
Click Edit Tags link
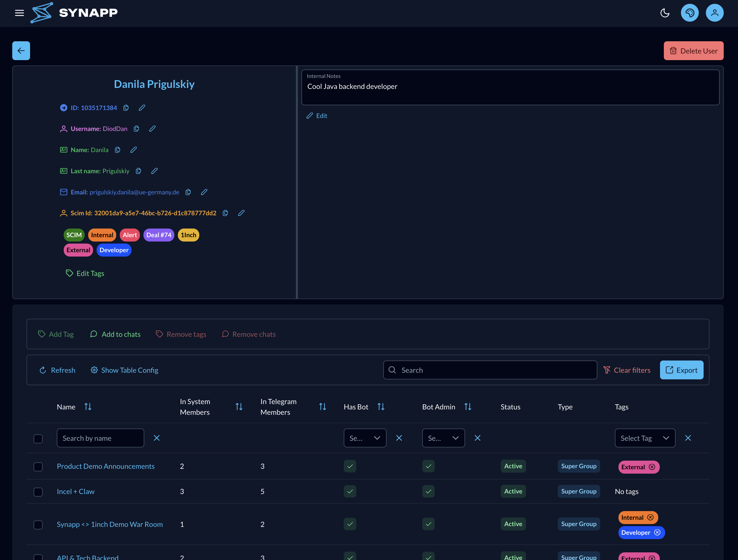click(x=85, y=273)
